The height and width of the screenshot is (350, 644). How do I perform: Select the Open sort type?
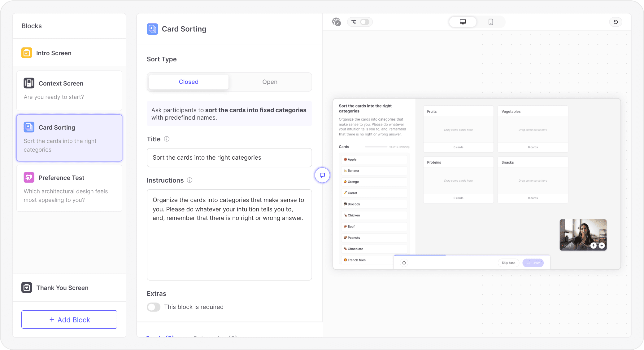270,82
